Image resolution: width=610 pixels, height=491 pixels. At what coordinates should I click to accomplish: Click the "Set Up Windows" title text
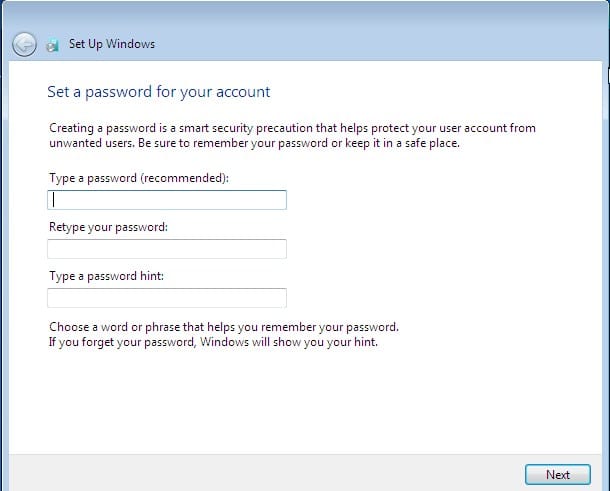click(x=112, y=44)
